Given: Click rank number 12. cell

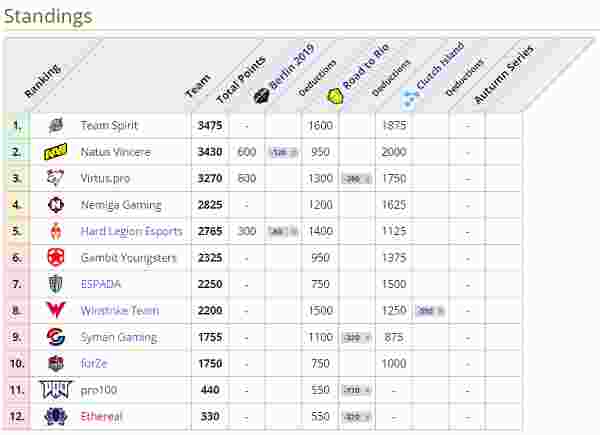Looking at the screenshot, I should tap(16, 416).
